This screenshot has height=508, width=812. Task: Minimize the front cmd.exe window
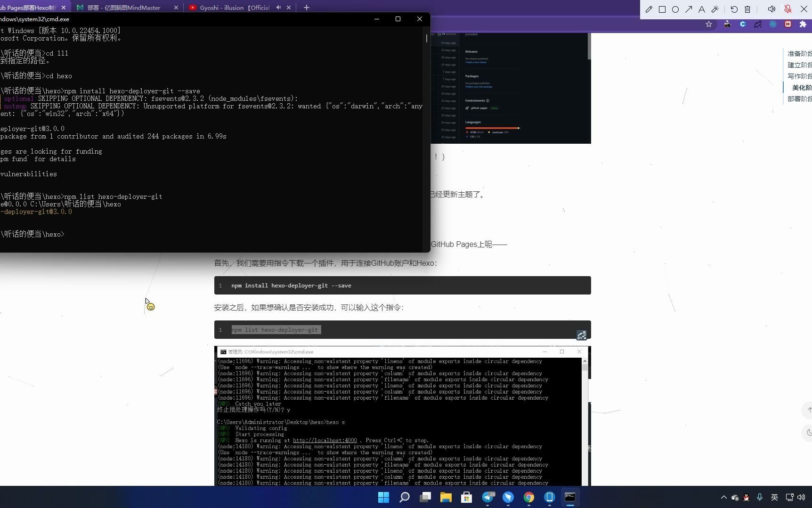(x=376, y=19)
